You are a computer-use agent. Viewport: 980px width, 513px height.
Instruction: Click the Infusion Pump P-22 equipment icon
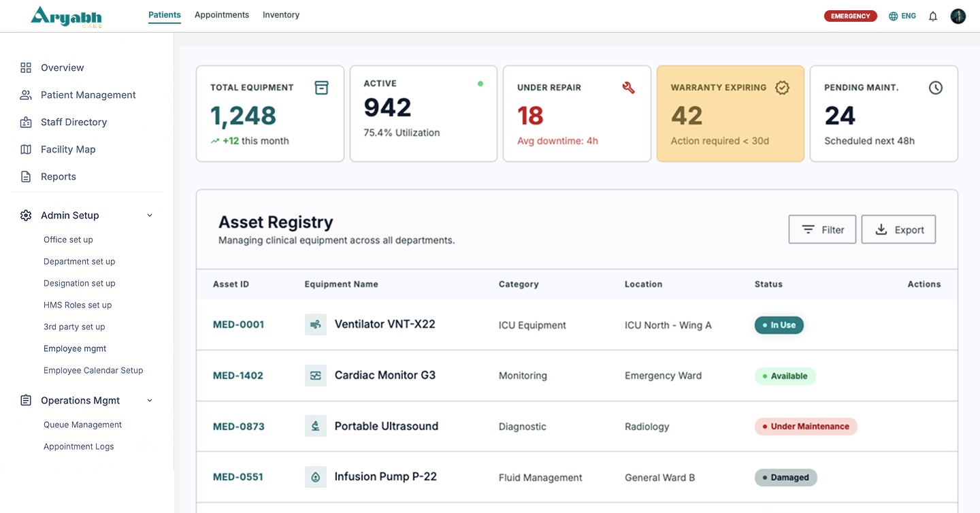click(x=316, y=477)
